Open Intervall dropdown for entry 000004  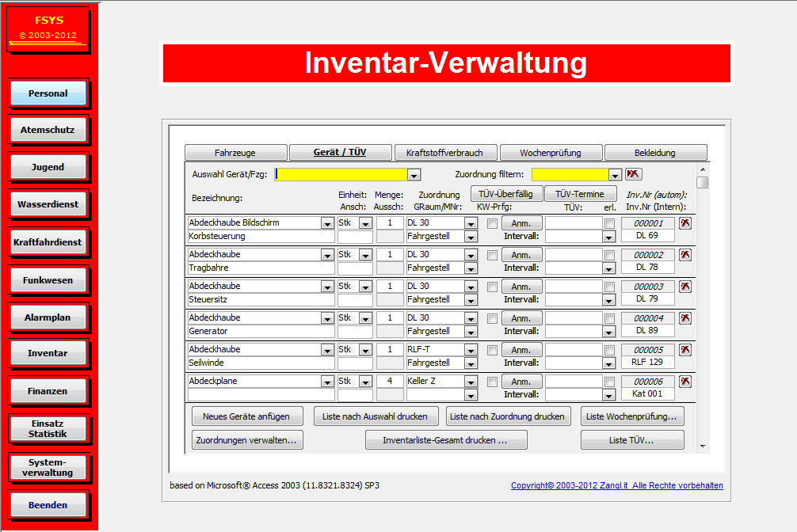click(x=608, y=332)
